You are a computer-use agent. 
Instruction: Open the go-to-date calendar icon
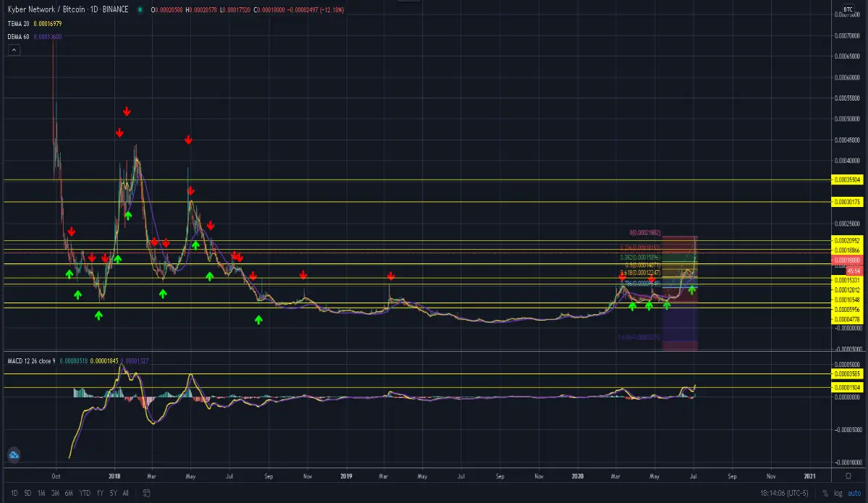(x=146, y=494)
